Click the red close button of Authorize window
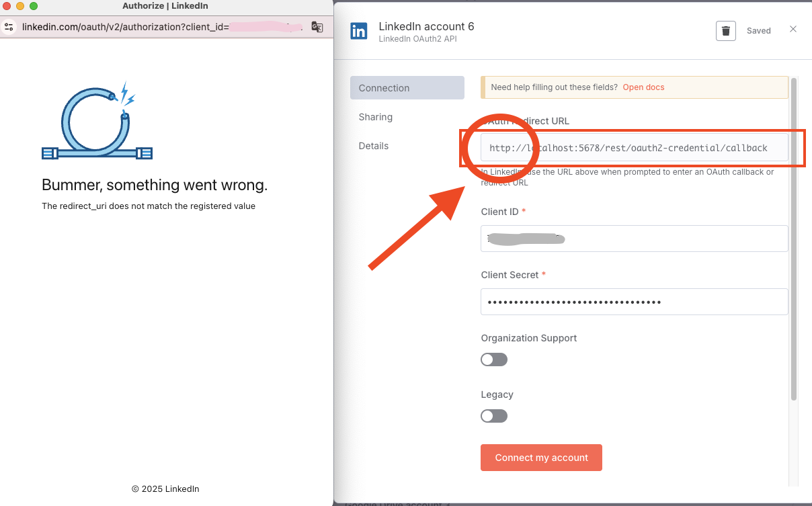Viewport: 812px width, 506px height. [7, 6]
